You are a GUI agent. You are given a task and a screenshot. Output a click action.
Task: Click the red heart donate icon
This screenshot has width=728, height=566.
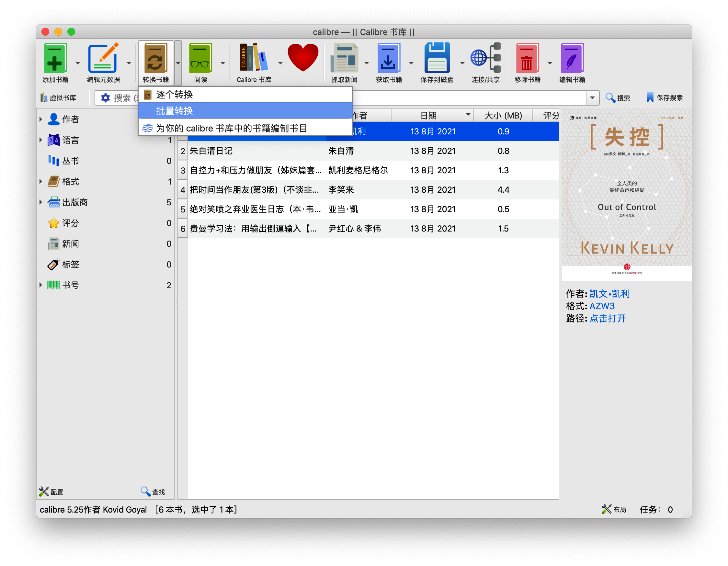coord(303,57)
